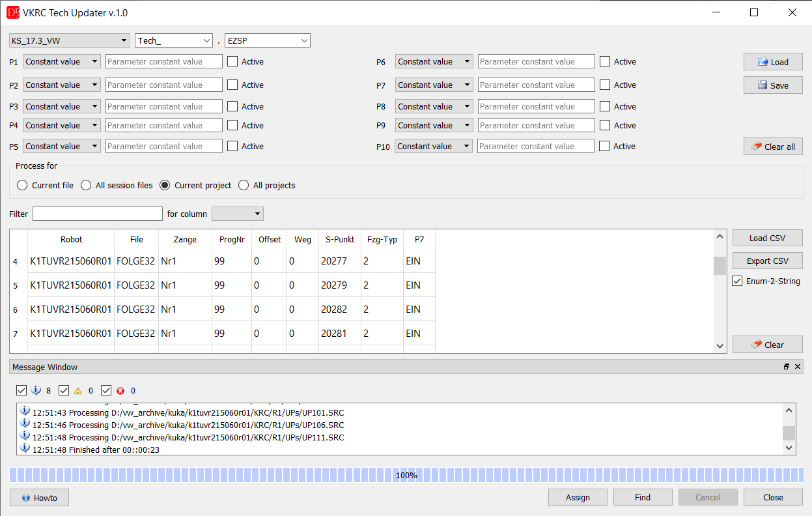Select the log entry for UP111.SRC
The image size is (812, 516).
coord(188,437)
